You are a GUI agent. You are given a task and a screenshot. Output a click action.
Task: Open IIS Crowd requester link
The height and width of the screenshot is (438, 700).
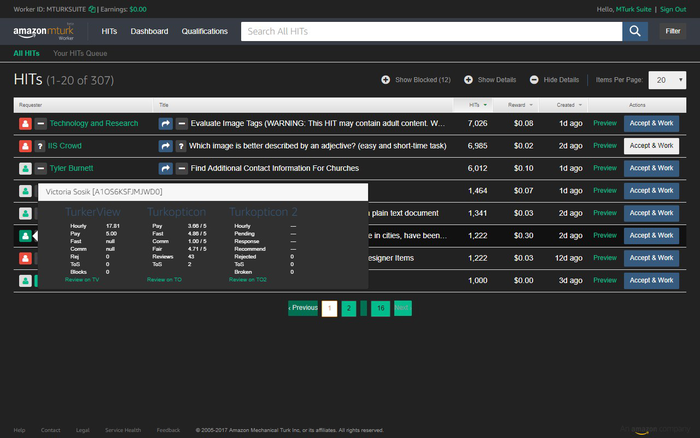point(65,146)
